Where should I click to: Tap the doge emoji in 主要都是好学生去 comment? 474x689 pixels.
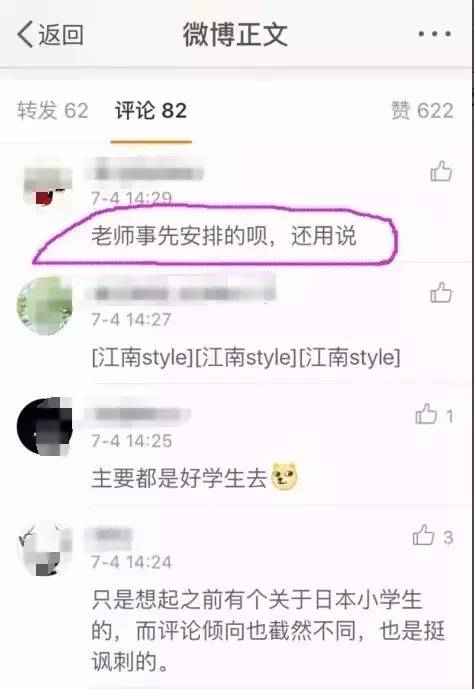(285, 477)
